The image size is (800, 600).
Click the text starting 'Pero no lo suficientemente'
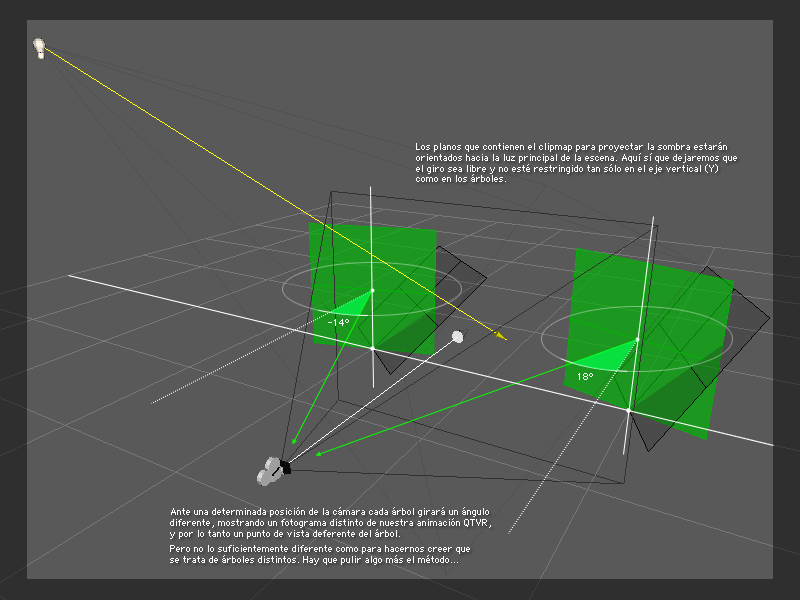point(320,554)
